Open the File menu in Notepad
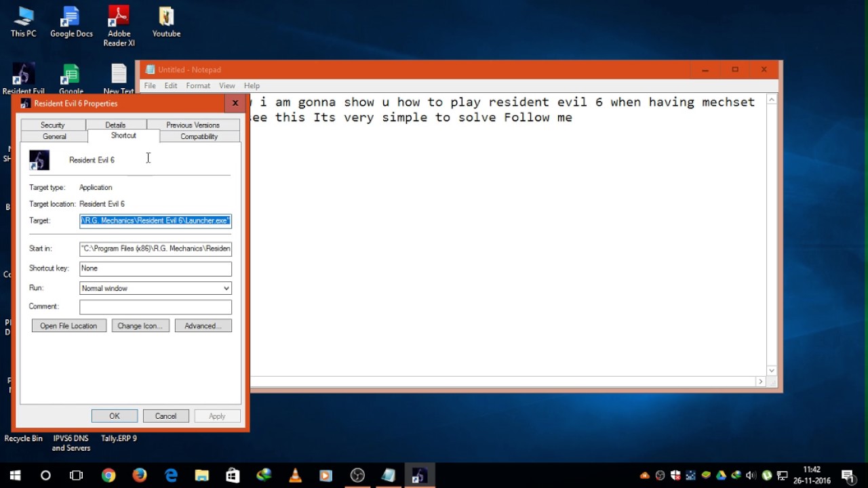 coord(150,85)
